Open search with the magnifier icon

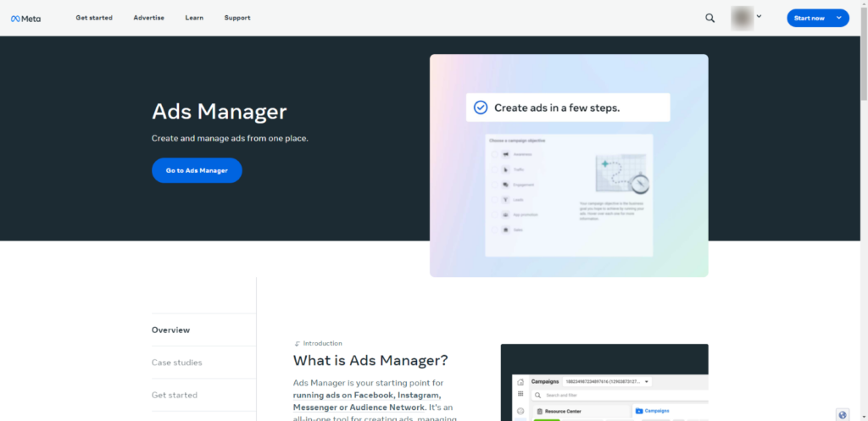(709, 18)
